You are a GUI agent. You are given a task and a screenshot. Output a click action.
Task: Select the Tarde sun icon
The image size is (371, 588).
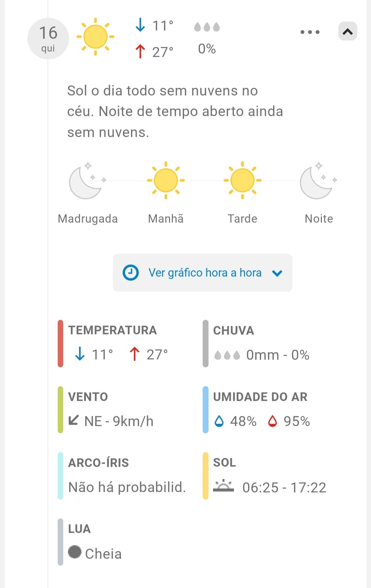(243, 180)
